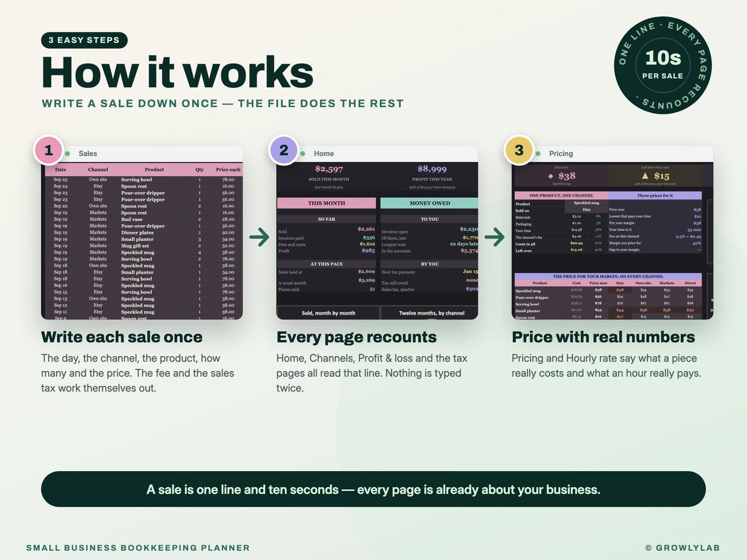The height and width of the screenshot is (560, 747).
Task: Click the 'Markets' column header in Pricing table
Action: (666, 283)
